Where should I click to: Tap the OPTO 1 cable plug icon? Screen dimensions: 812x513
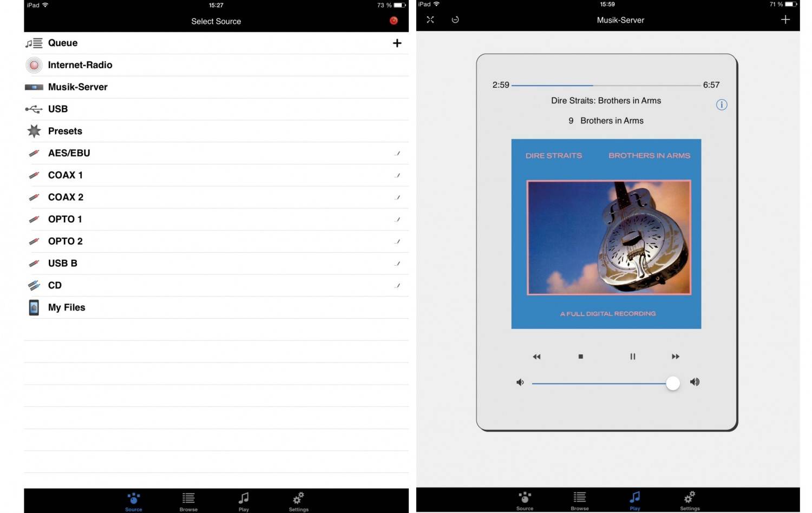pos(34,219)
